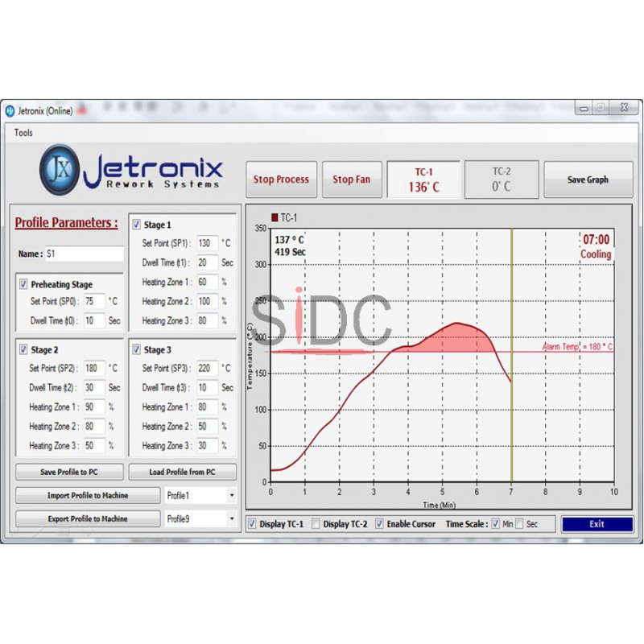
Task: Click the profile Name field
Action: point(84,254)
